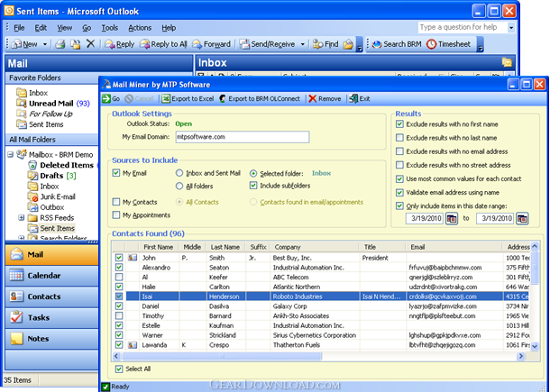Click the Delete X icon in Outlook toolbar
This screenshot has width=550, height=392.
[90, 44]
